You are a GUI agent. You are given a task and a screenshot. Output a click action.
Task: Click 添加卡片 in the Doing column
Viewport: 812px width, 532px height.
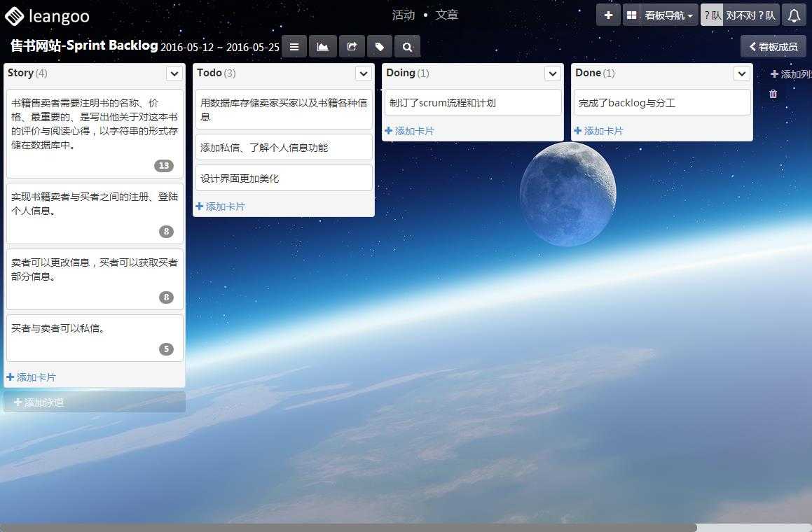[x=411, y=130]
